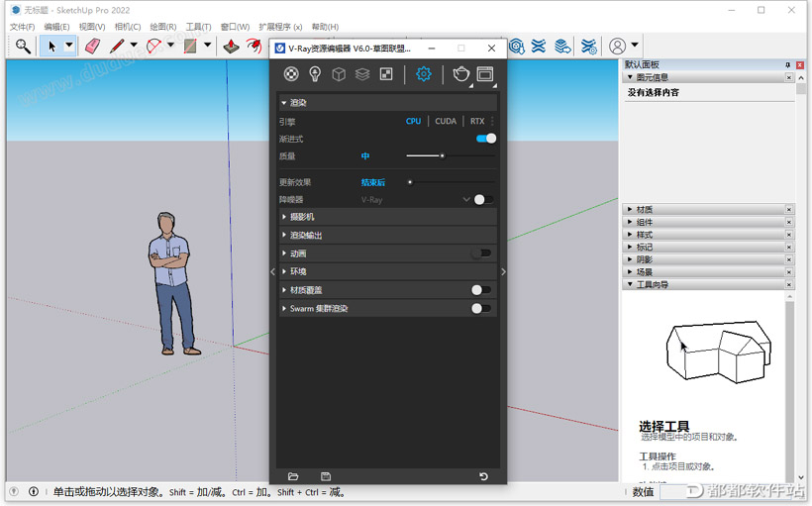812x506 pixels.
Task: Click the Extension Manager toolbar icon
Action: tap(589, 47)
